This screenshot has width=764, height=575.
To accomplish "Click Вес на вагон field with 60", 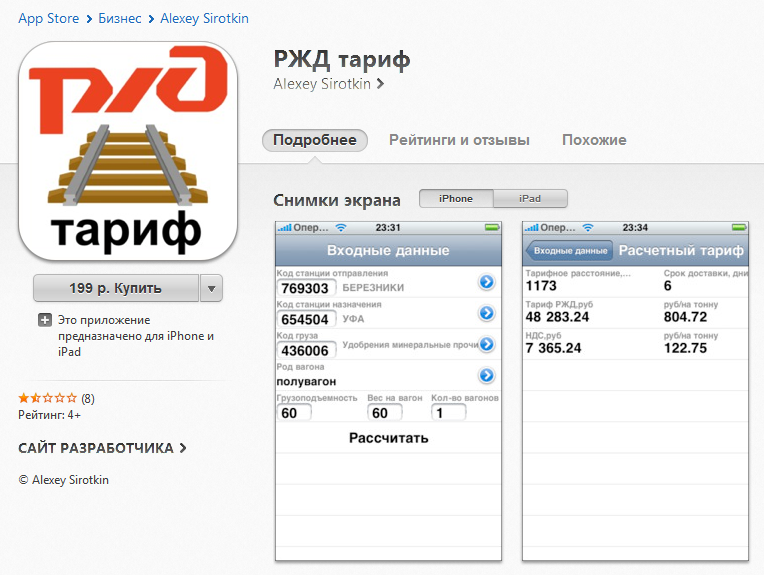I will click(x=384, y=413).
